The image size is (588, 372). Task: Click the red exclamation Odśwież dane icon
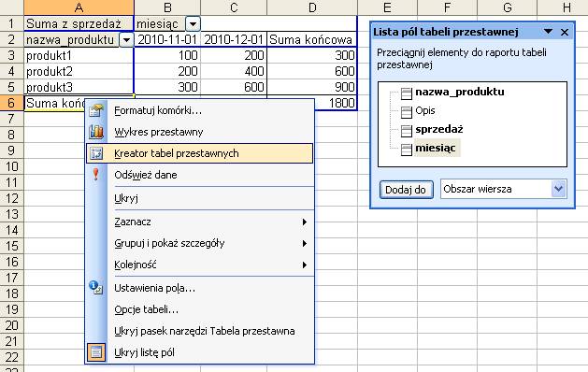(x=96, y=175)
